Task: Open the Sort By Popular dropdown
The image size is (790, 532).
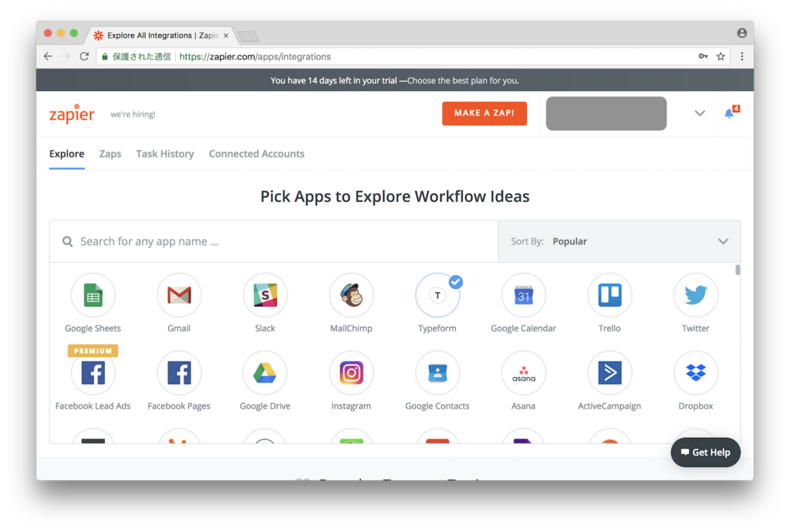Action: (620, 241)
